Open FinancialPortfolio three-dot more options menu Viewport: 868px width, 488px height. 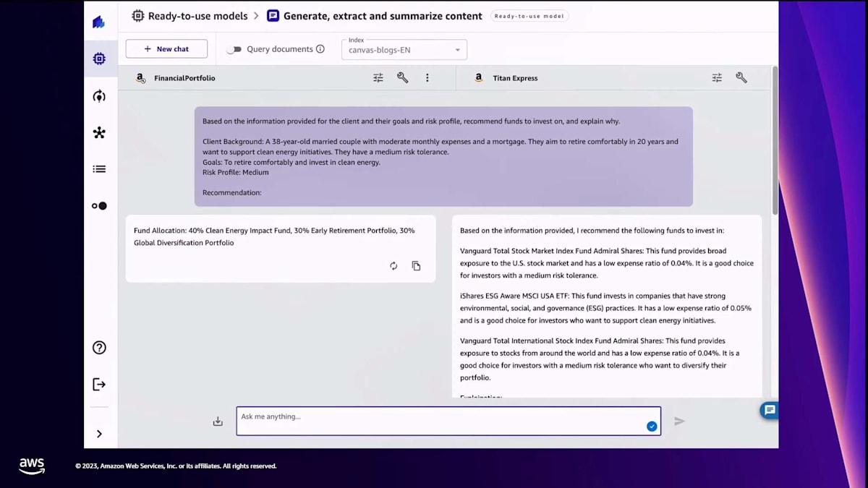pos(427,78)
